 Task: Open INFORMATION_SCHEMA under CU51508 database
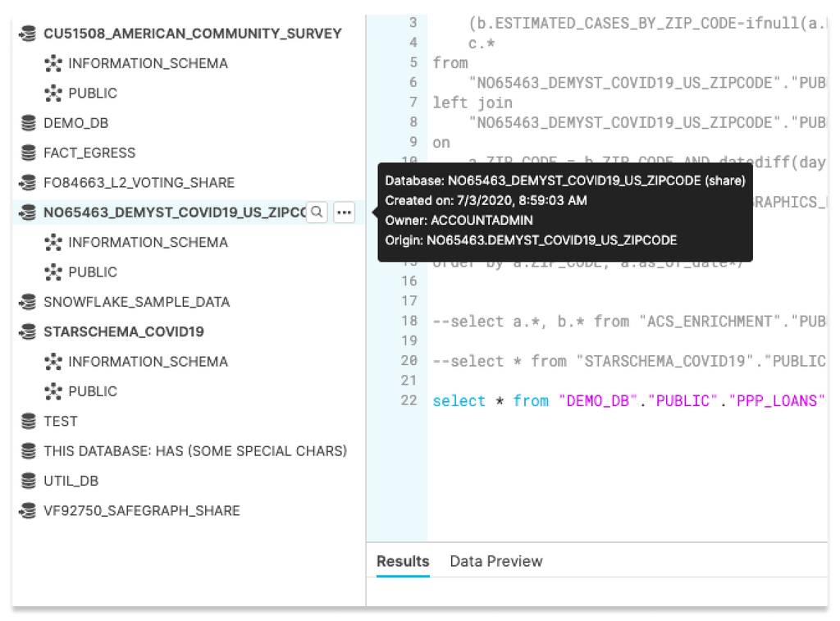(x=148, y=63)
